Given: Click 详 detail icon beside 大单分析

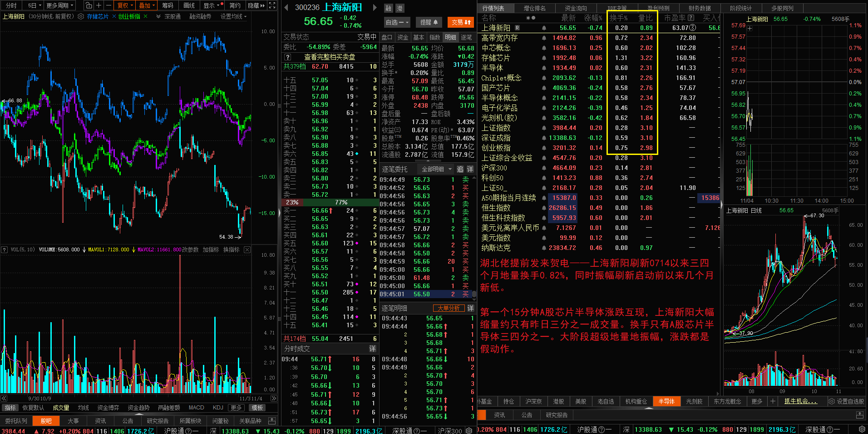Looking at the screenshot, I should pyautogui.click(x=470, y=308).
